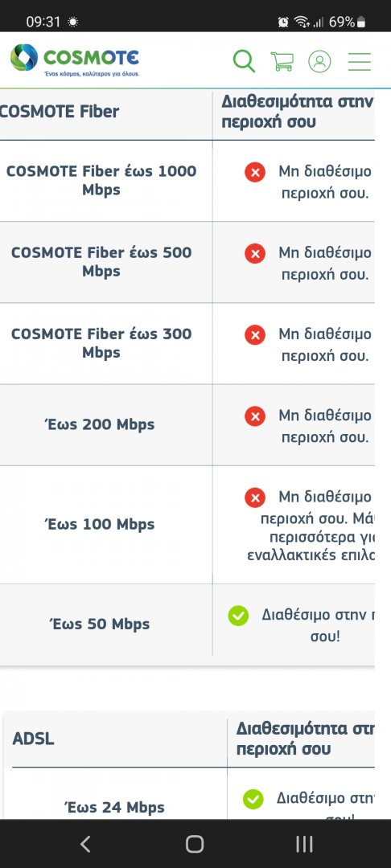
Task: Click red X icon for Έως 200 Mbps
Action: point(255,416)
